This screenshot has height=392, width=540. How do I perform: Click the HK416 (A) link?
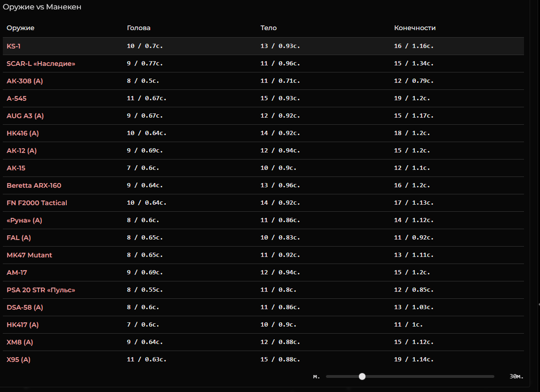coord(23,133)
